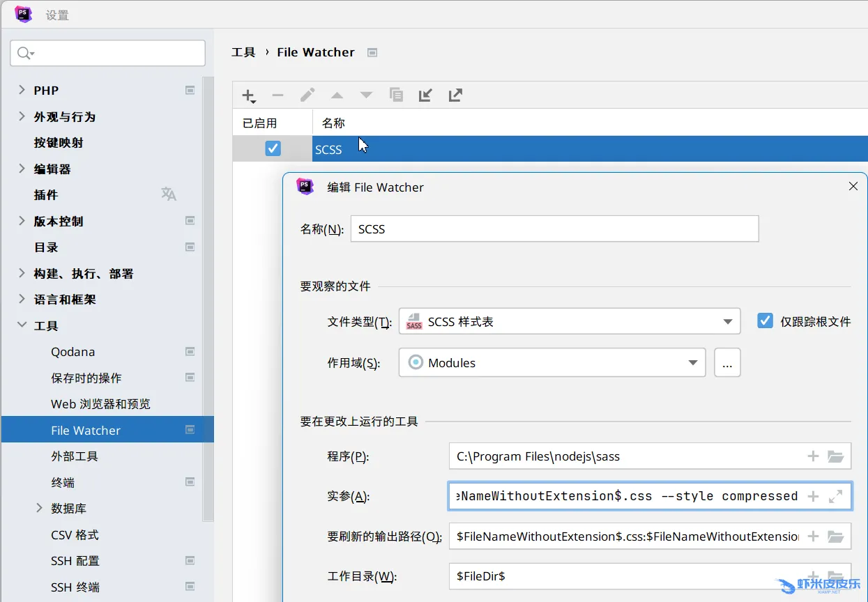Viewport: 868px width, 602px height.
Task: Expand the arguments field editor
Action: (835, 497)
